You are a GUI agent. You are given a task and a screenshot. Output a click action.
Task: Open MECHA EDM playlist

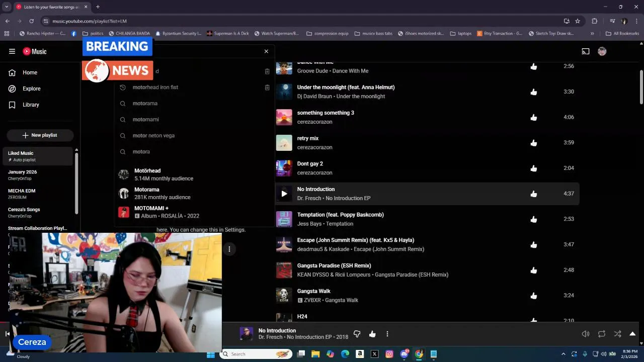click(x=38, y=194)
